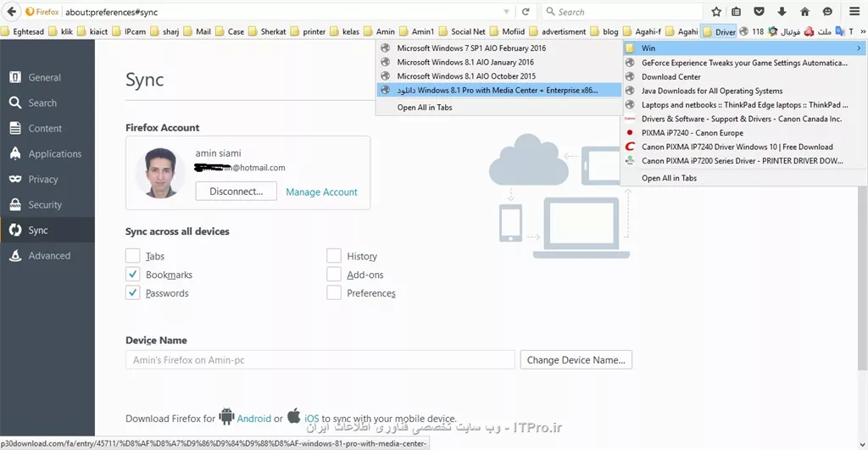Open the Pocket icon in toolbar
This screenshot has height=450, width=868.
(x=759, y=12)
